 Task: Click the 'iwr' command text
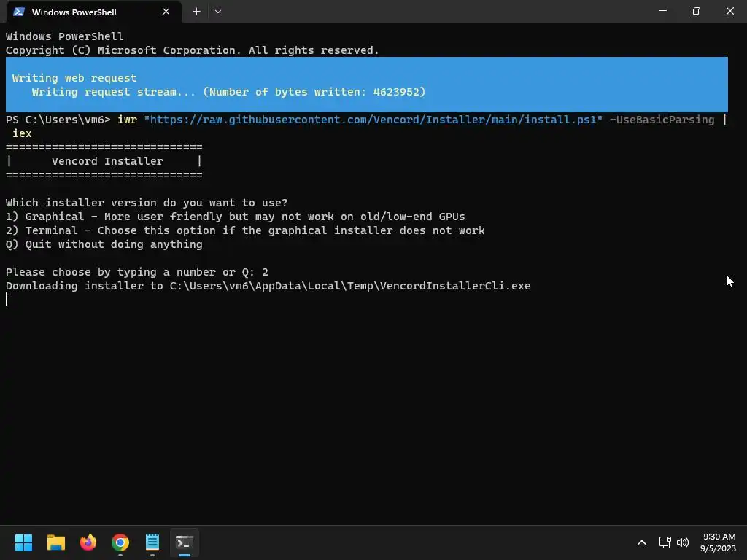pos(127,120)
